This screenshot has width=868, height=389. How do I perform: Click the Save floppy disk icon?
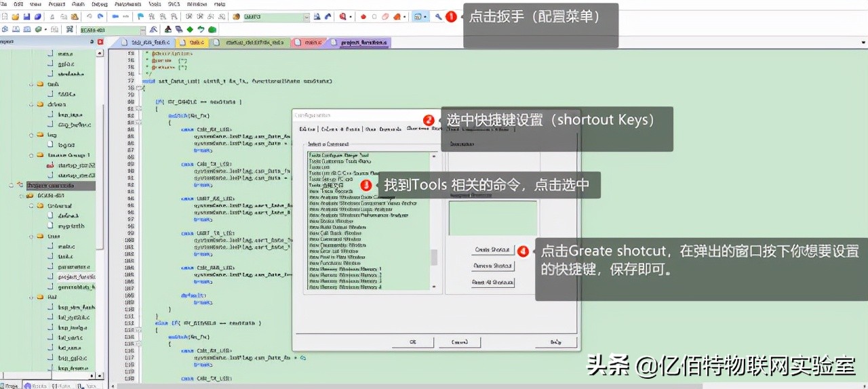click(x=26, y=16)
